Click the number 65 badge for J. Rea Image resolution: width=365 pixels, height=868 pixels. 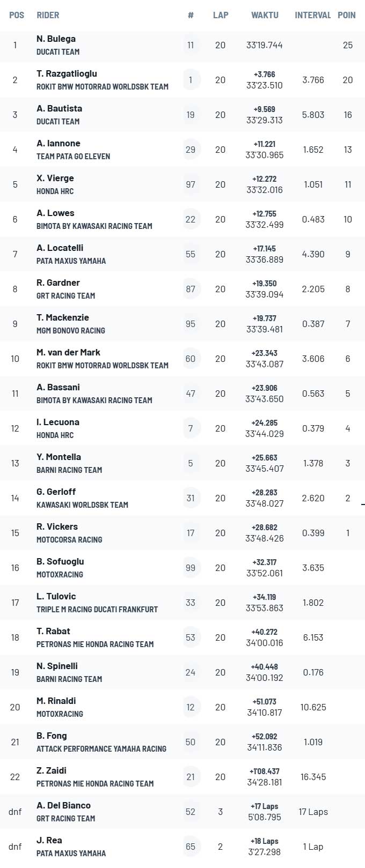click(x=191, y=847)
